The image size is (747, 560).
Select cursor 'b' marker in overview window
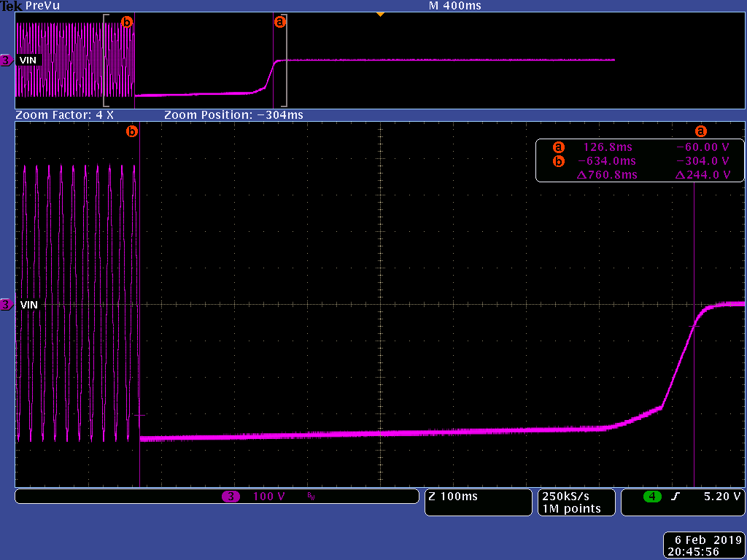127,23
